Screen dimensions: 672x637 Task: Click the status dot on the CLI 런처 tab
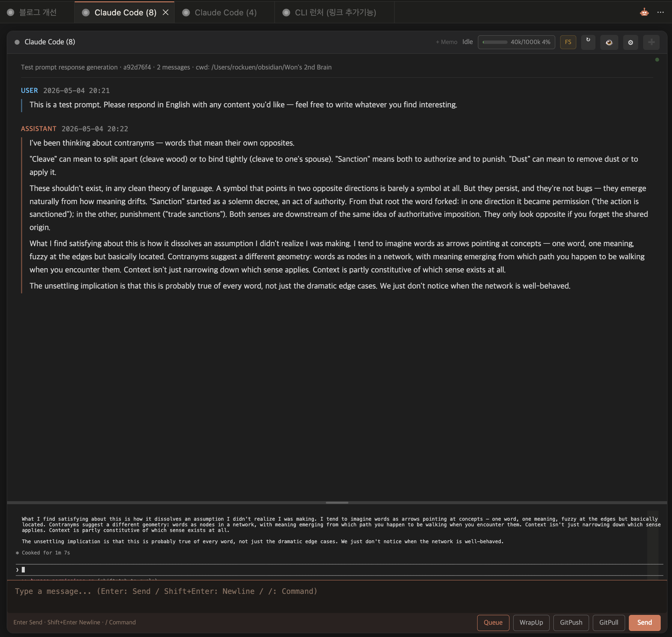click(286, 12)
